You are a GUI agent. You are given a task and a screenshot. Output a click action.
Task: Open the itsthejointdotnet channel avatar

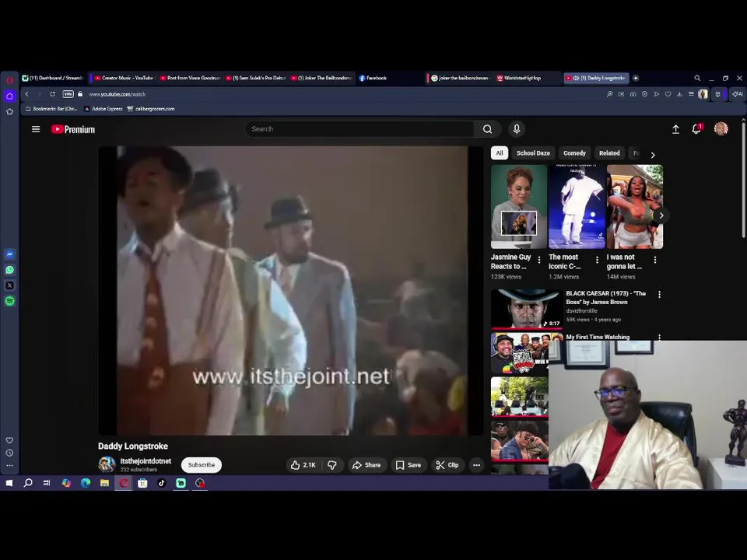(x=107, y=464)
